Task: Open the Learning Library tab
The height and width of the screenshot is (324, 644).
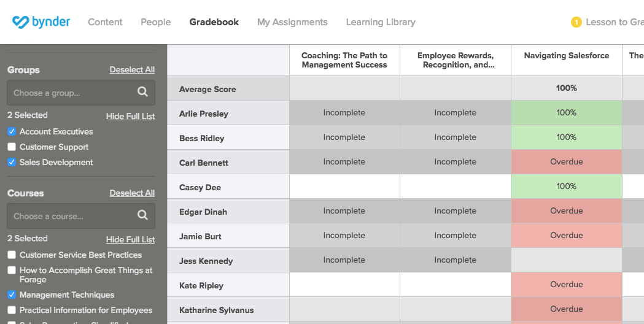Action: click(381, 22)
